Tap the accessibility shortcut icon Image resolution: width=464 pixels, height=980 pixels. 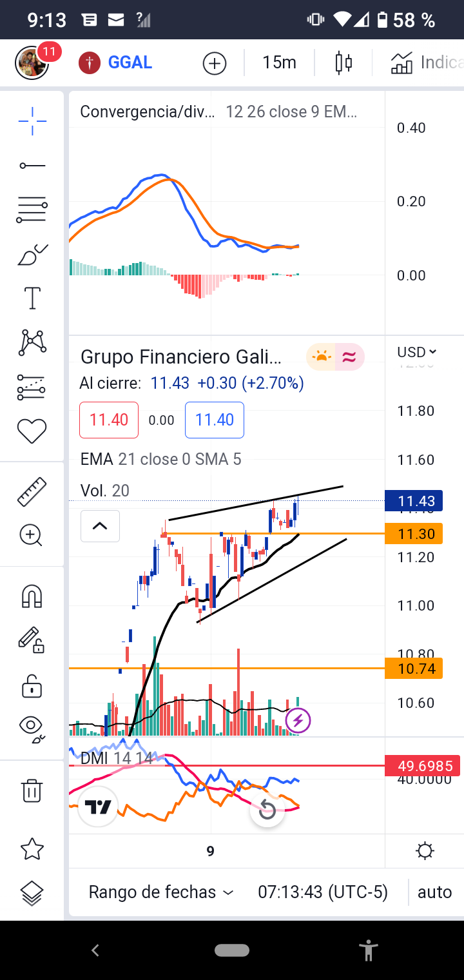click(369, 950)
